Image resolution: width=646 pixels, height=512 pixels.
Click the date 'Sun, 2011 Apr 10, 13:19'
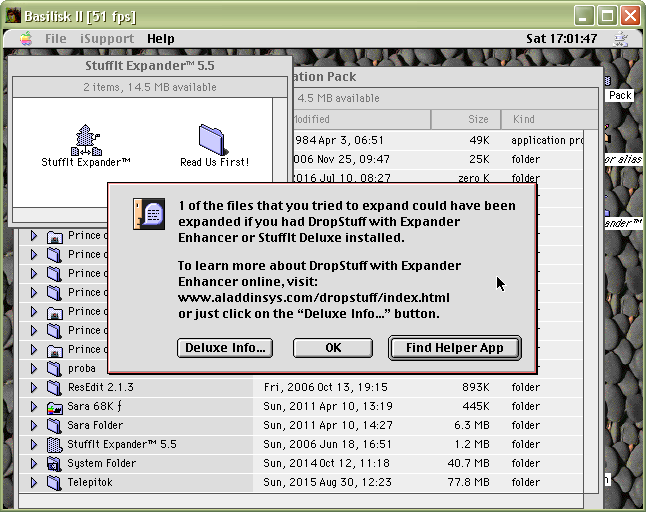click(328, 406)
